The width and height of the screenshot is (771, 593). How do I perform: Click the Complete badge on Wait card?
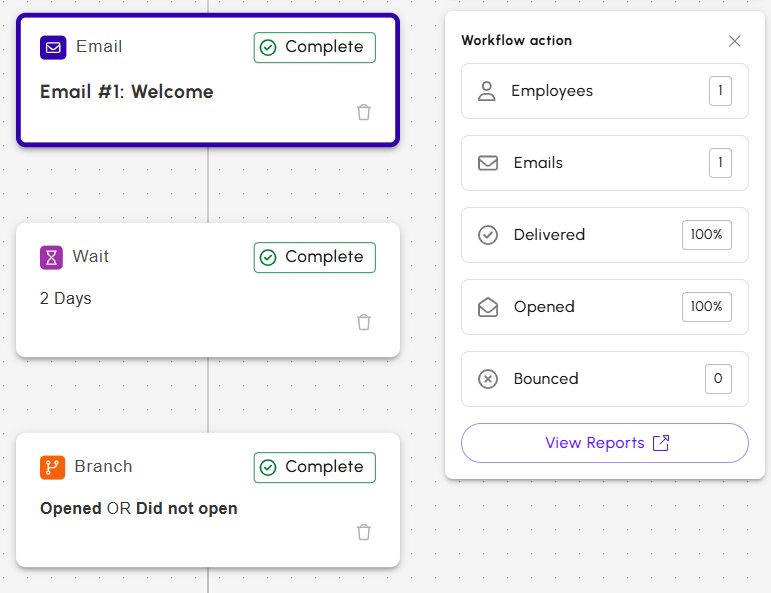(315, 258)
